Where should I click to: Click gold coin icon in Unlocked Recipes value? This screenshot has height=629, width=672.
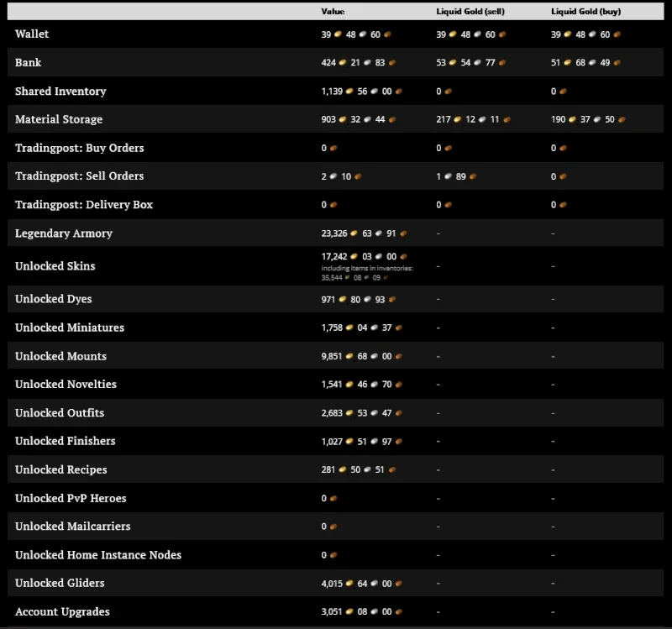[x=343, y=470]
